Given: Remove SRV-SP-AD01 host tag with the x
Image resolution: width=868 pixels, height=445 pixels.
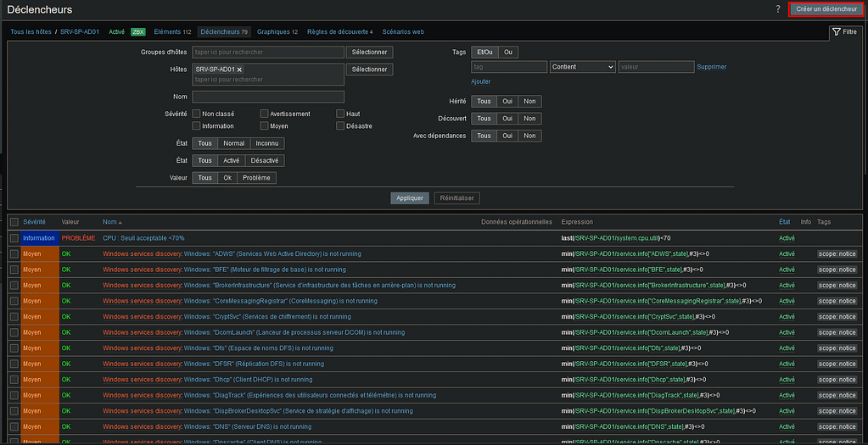Looking at the screenshot, I should pos(239,70).
